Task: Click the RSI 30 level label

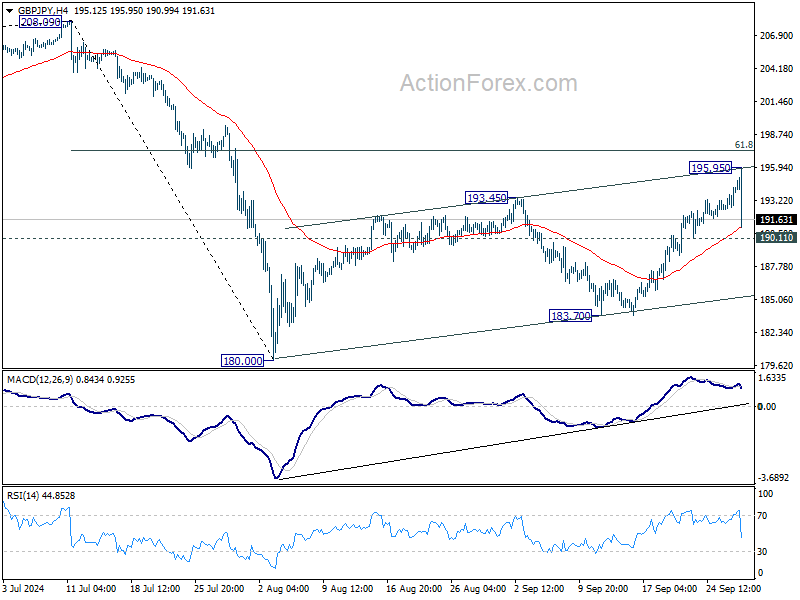Action: click(762, 552)
